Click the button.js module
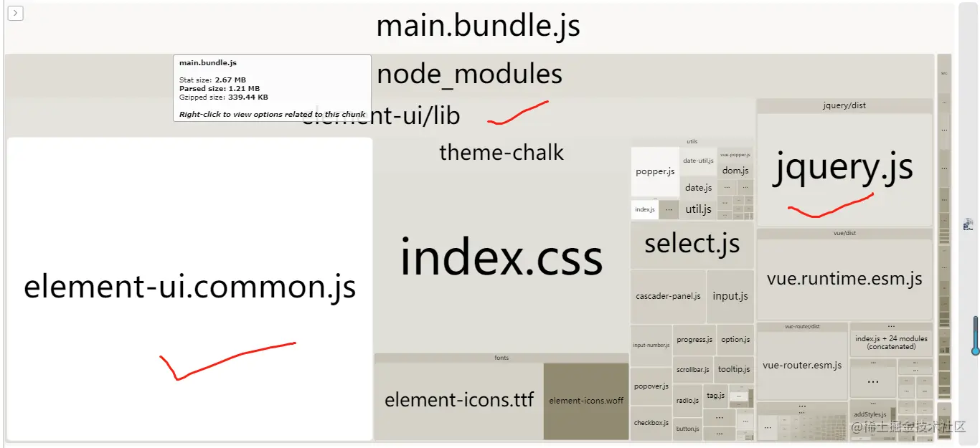The height and width of the screenshot is (448, 980). coord(687,429)
